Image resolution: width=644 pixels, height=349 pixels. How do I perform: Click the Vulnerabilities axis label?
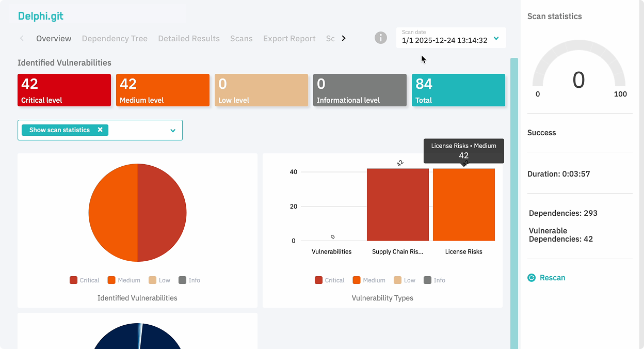[332, 252]
